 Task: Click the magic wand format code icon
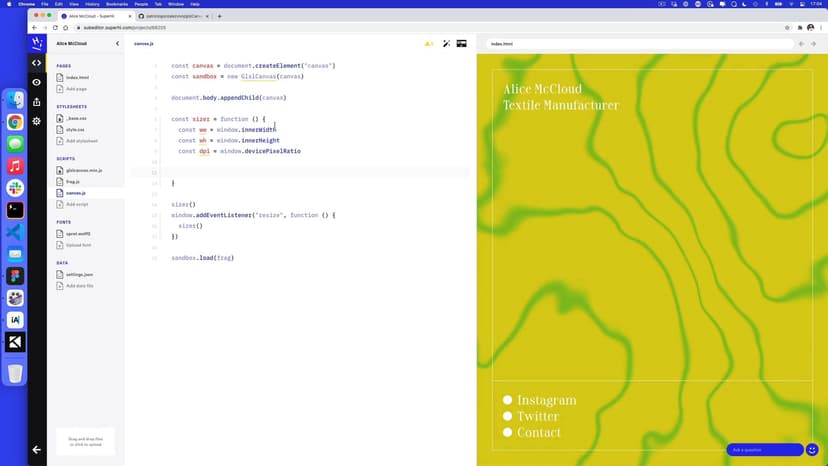tap(446, 44)
